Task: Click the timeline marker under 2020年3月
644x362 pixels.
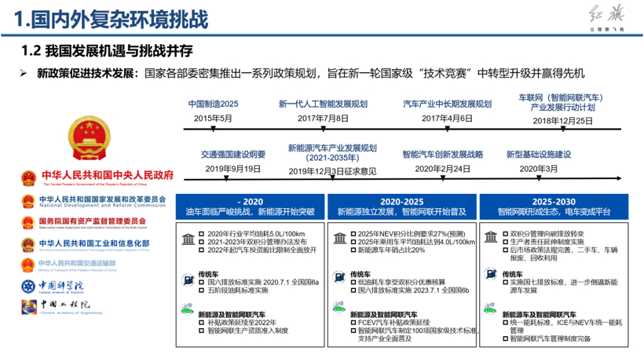Action: tap(539, 178)
